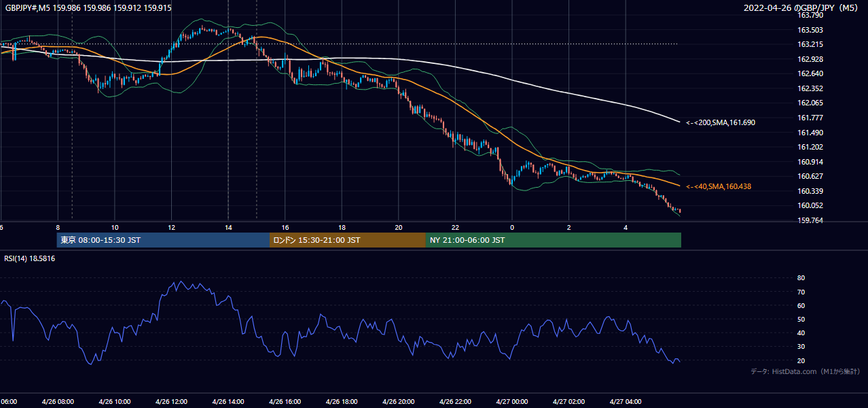Click the 4/27 04:00 time axis label
The height and width of the screenshot is (408, 868).
[626, 401]
